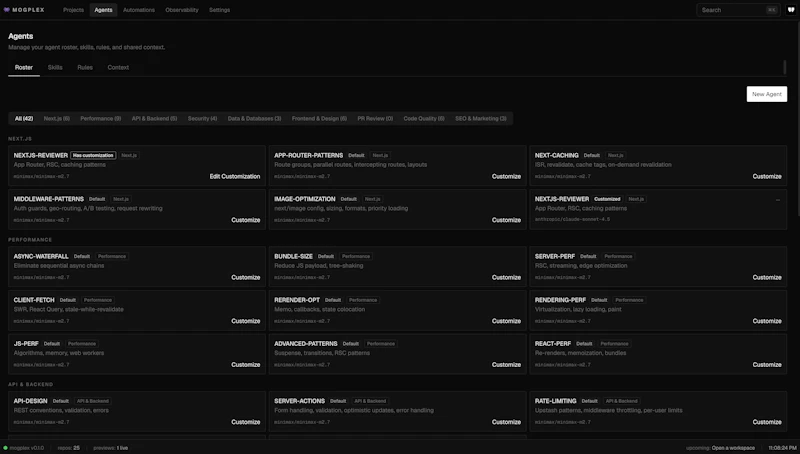Click Open a workspace in status bar
Viewport: 800px width, 454px height.
pos(733,448)
